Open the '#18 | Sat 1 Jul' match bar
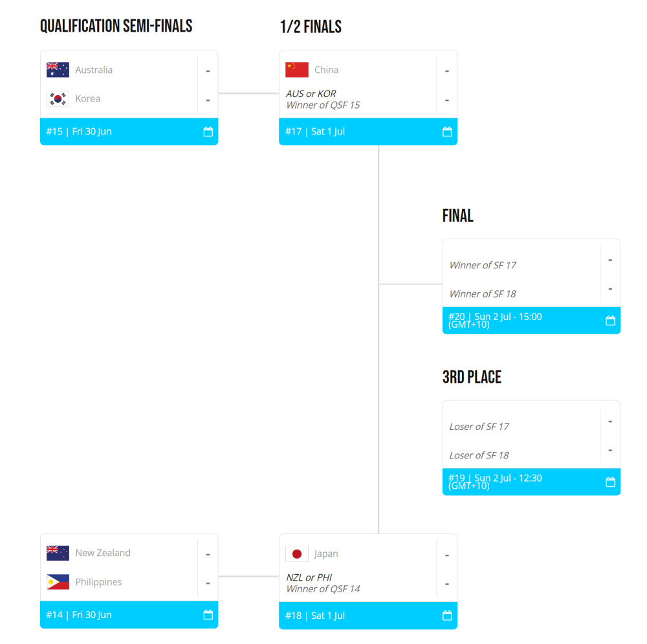The image size is (647, 644). click(x=368, y=616)
